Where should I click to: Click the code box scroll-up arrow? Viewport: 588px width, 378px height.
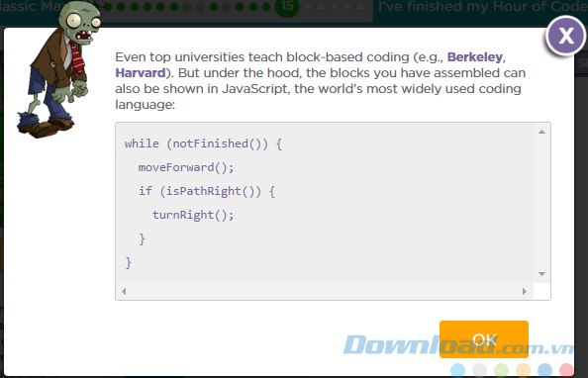[541, 132]
